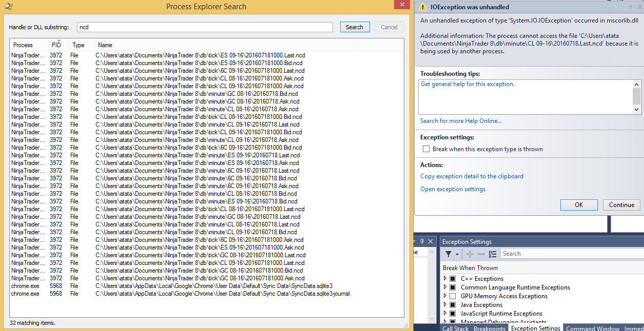Open the Command Window tab
644x331 pixels.
click(593, 328)
